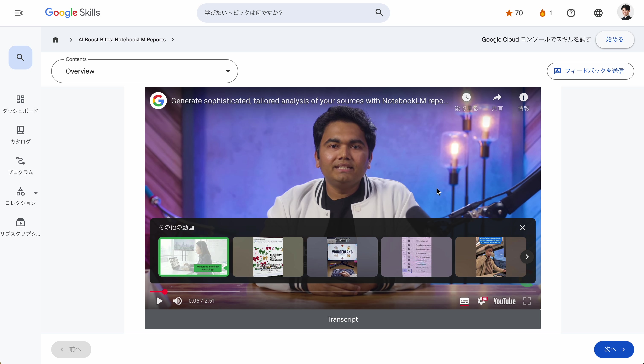The height and width of the screenshot is (364, 644).
Task: Select the Holiday Gift Wishlist video thumbnail
Action: (x=268, y=257)
